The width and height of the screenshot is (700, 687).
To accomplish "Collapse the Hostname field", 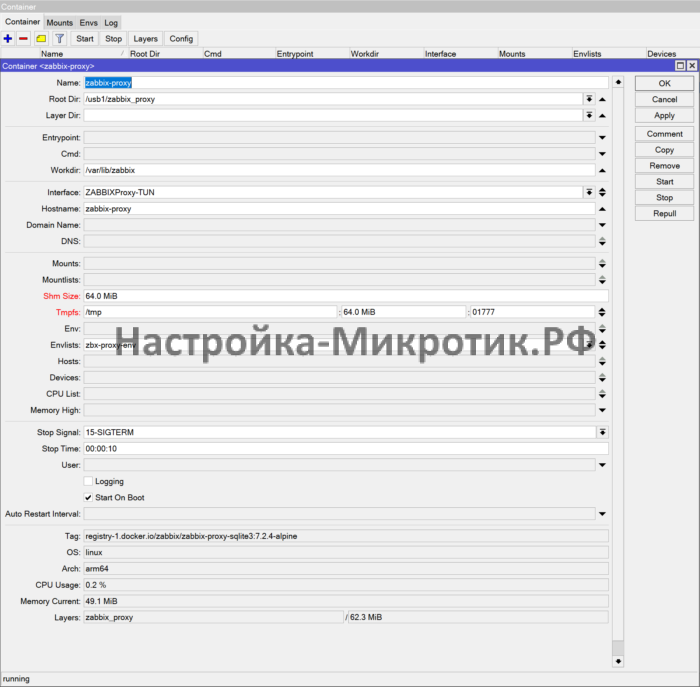I will [x=602, y=209].
